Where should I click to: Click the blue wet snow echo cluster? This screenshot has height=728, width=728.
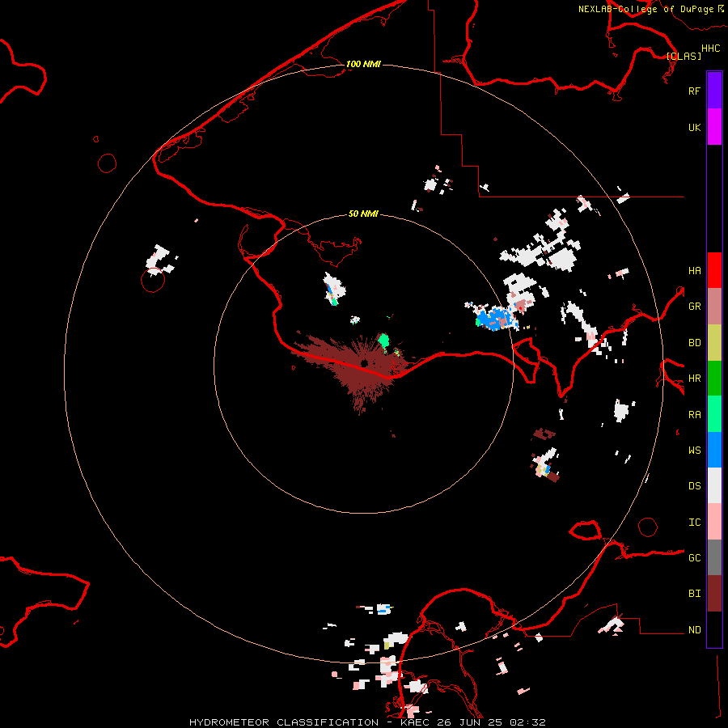point(496,318)
